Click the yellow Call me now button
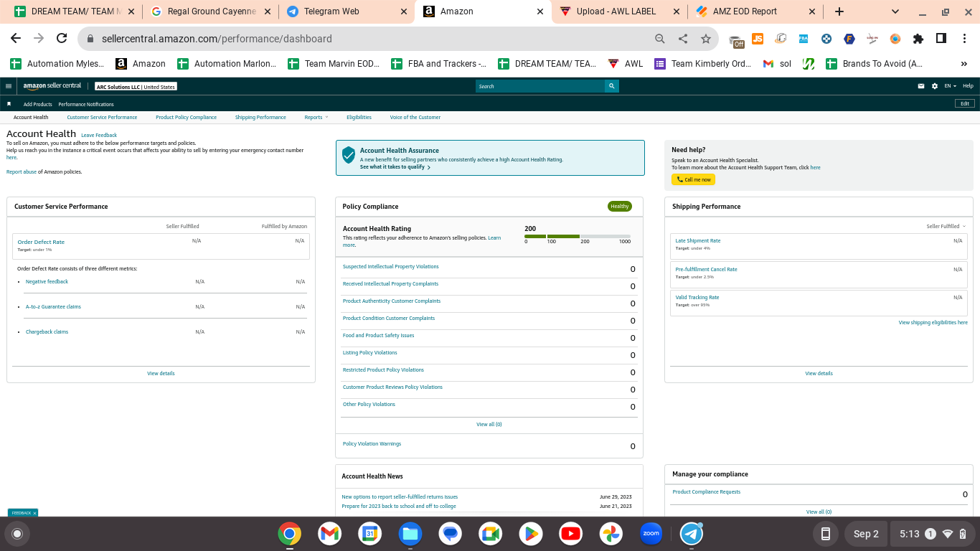The width and height of the screenshot is (980, 551). (693, 179)
